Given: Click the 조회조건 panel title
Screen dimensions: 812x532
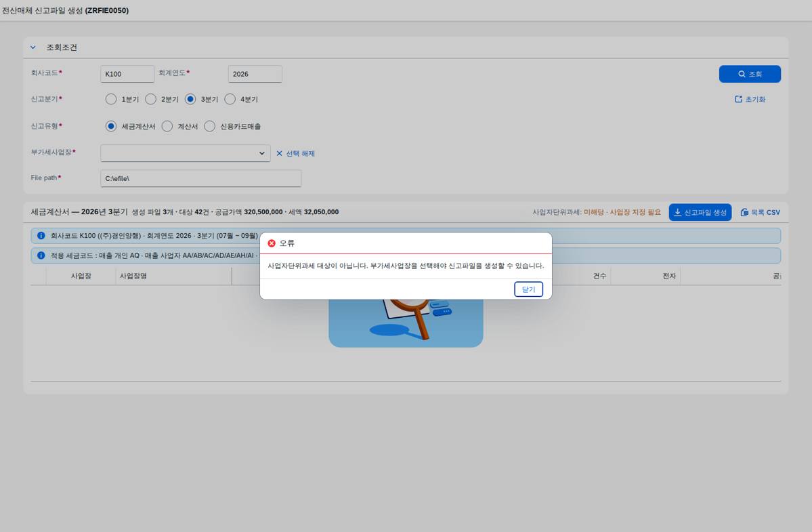Looking at the screenshot, I should click(x=62, y=47).
